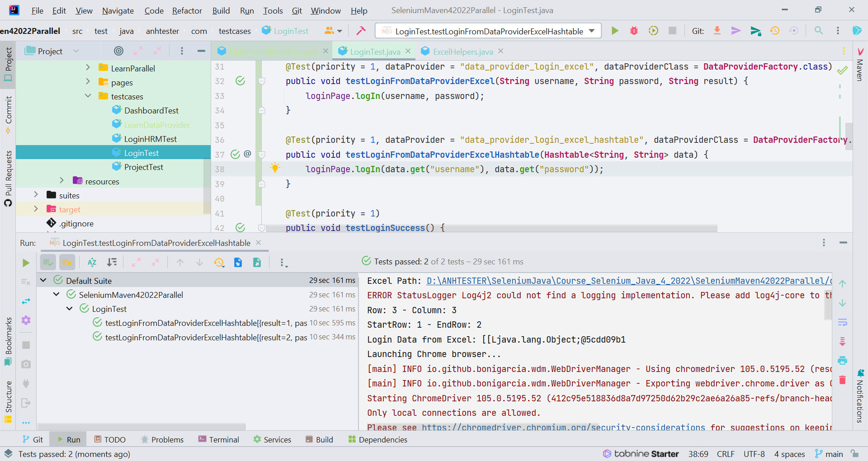The height and width of the screenshot is (461, 868).
Task: Import test results icon
Action: [x=238, y=263]
